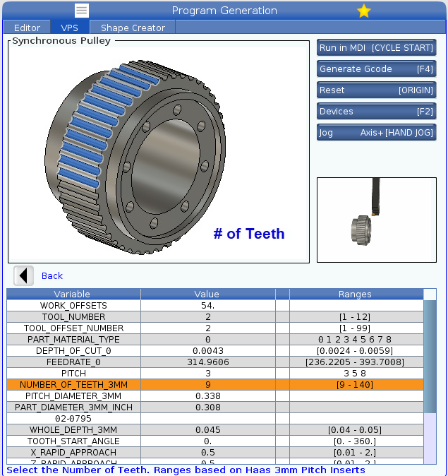Click the range [236.2205 - 393.7008]
448x476 pixels.
(x=355, y=362)
